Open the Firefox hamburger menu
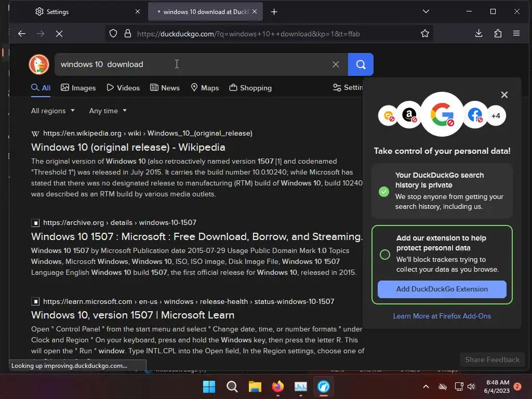Screen dimensions: 532x399 coord(516,34)
